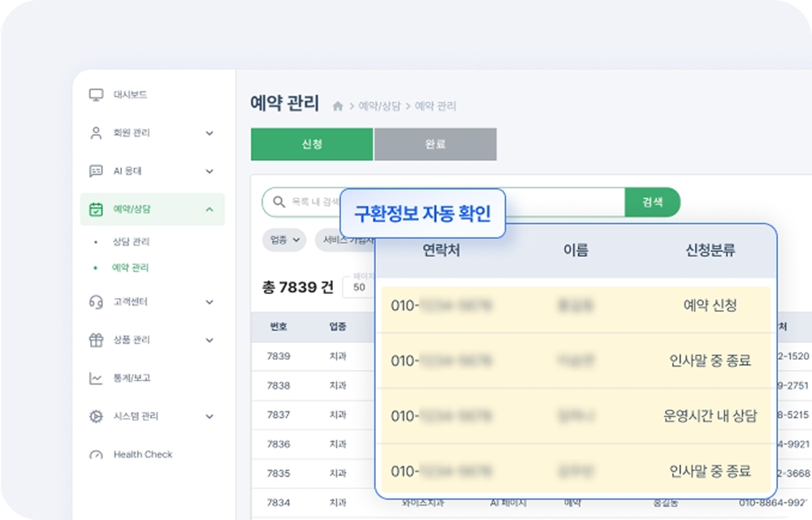Click the member management person icon
The height and width of the screenshot is (520, 812).
(96, 133)
